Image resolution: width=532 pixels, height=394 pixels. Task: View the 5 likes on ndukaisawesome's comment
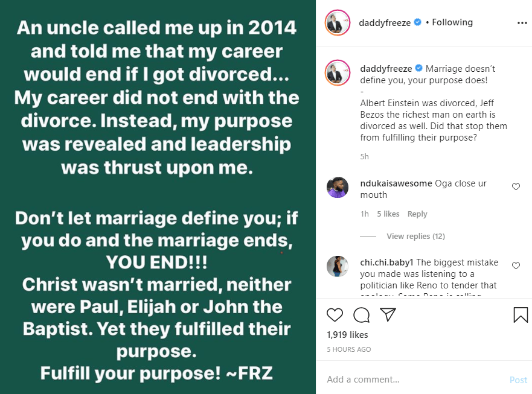(388, 214)
